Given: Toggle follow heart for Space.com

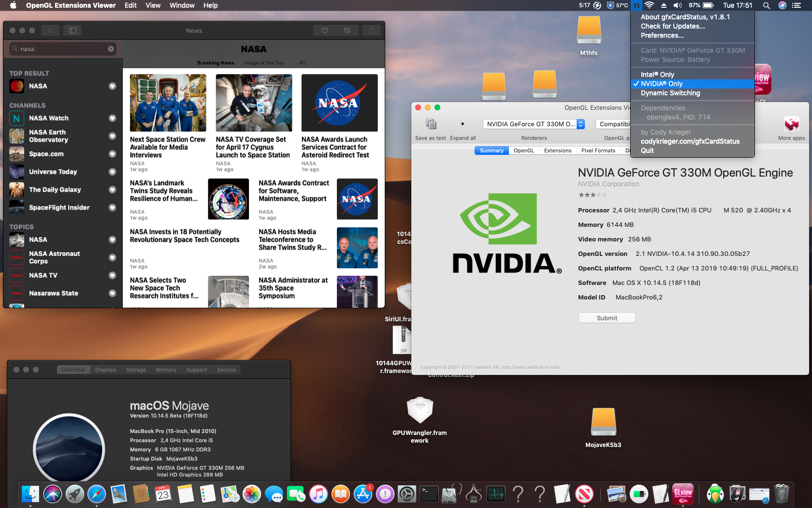Looking at the screenshot, I should click(x=112, y=154).
